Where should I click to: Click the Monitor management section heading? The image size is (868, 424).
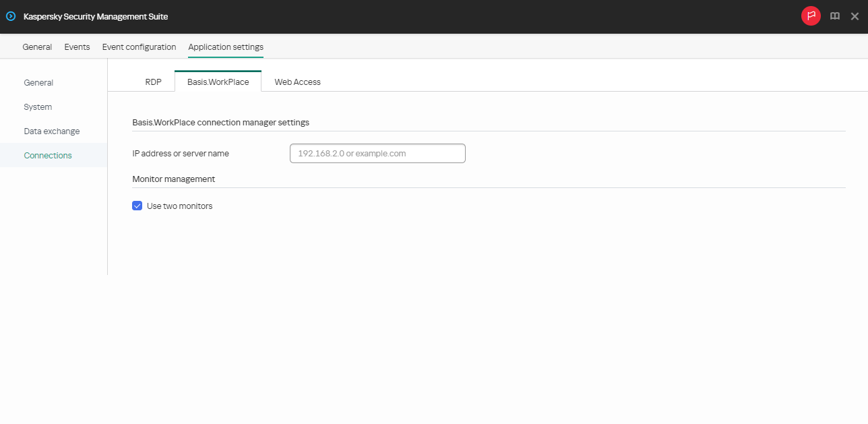pos(173,179)
